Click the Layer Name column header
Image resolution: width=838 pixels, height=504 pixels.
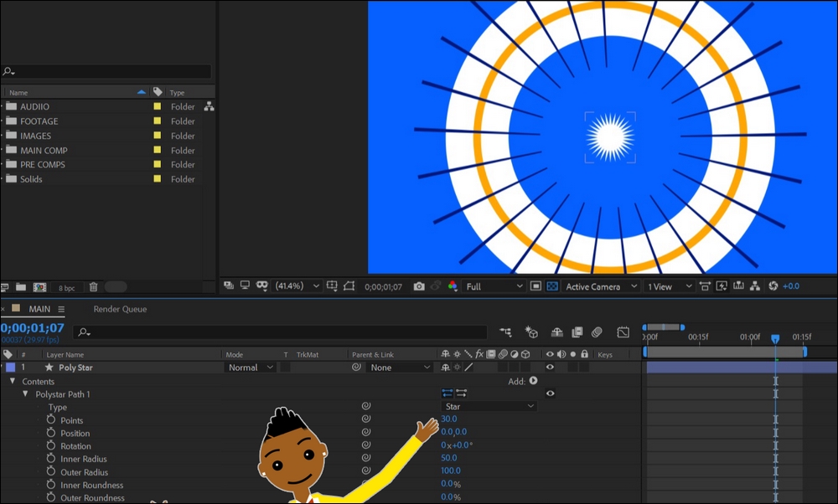(x=65, y=354)
